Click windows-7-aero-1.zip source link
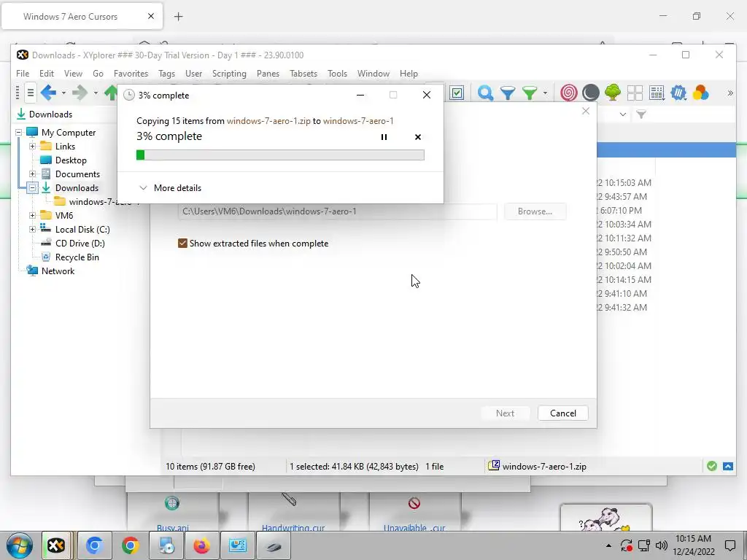The image size is (747, 560). click(x=268, y=121)
